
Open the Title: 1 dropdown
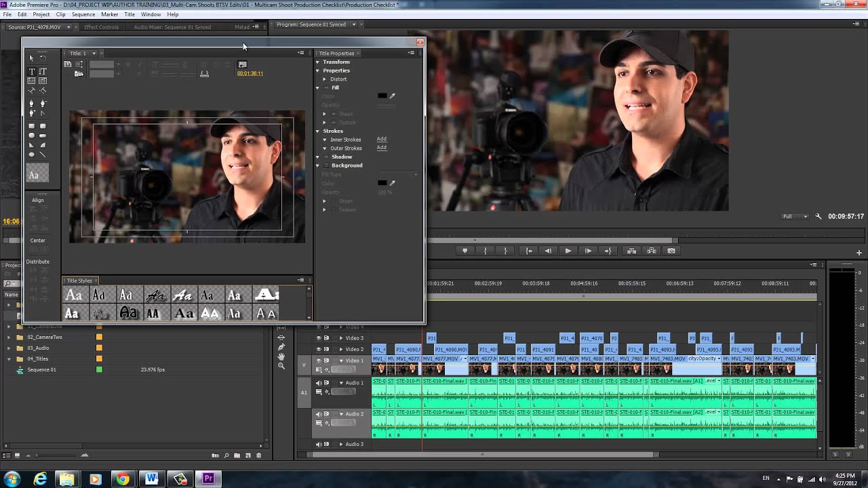click(94, 53)
